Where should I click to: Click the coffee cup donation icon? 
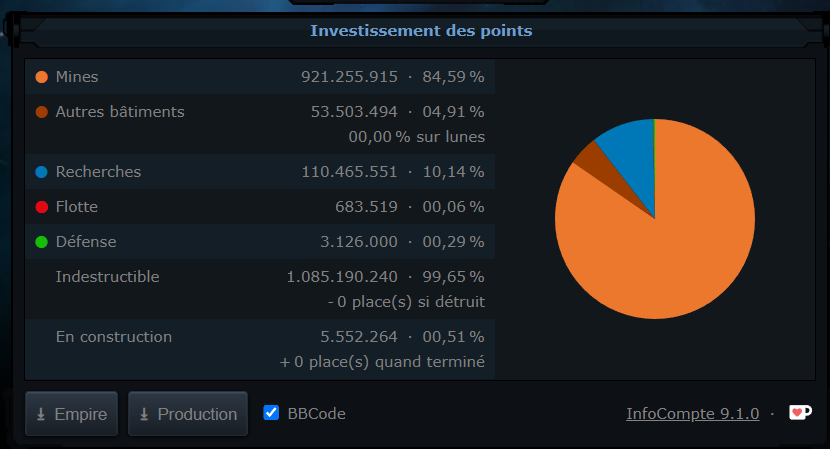point(800,413)
